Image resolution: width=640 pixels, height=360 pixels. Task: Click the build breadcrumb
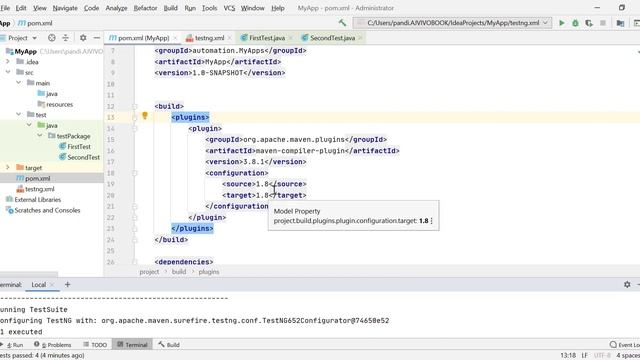[x=179, y=271]
